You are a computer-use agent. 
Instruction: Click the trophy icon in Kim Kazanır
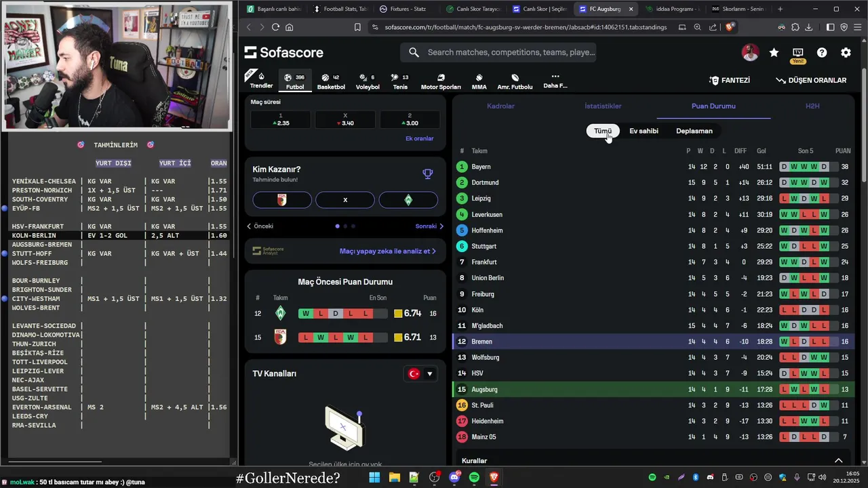427,174
